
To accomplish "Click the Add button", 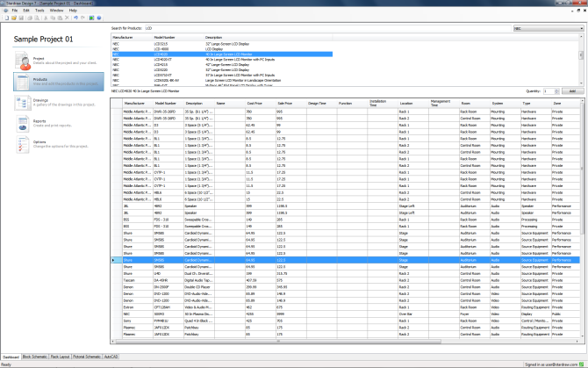I will [572, 90].
